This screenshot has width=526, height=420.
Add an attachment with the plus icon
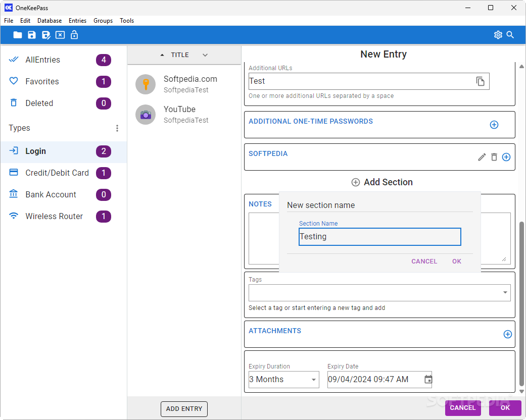[507, 334]
